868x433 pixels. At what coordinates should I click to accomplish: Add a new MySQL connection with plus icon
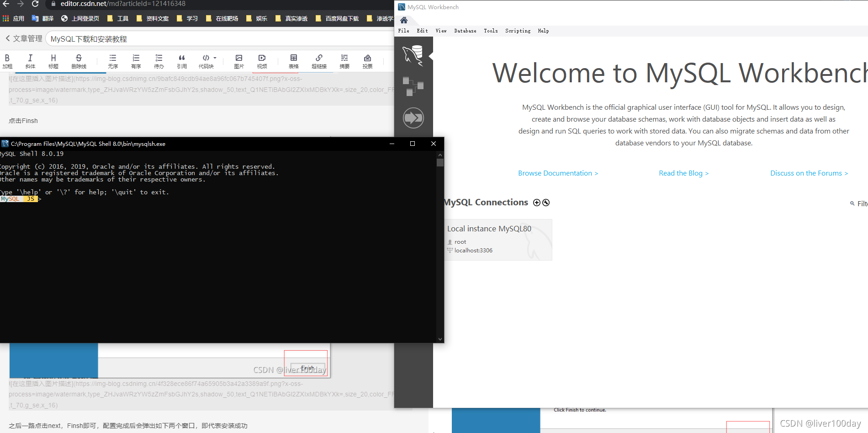pos(537,203)
